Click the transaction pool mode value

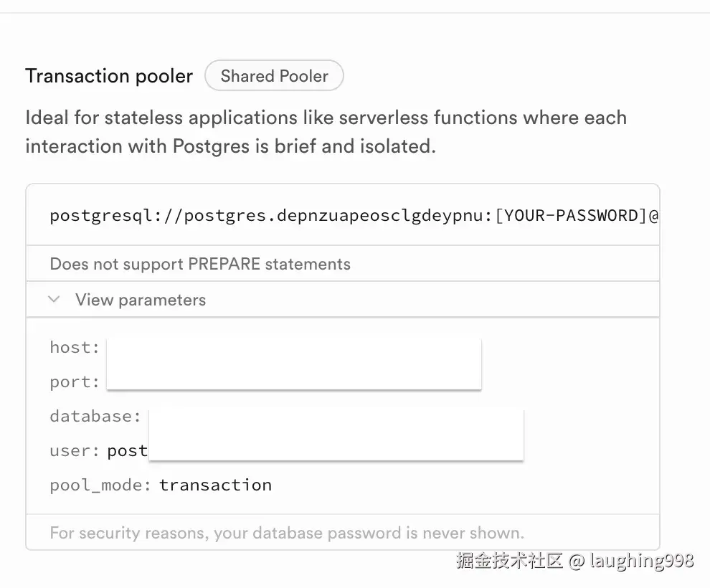click(x=215, y=485)
